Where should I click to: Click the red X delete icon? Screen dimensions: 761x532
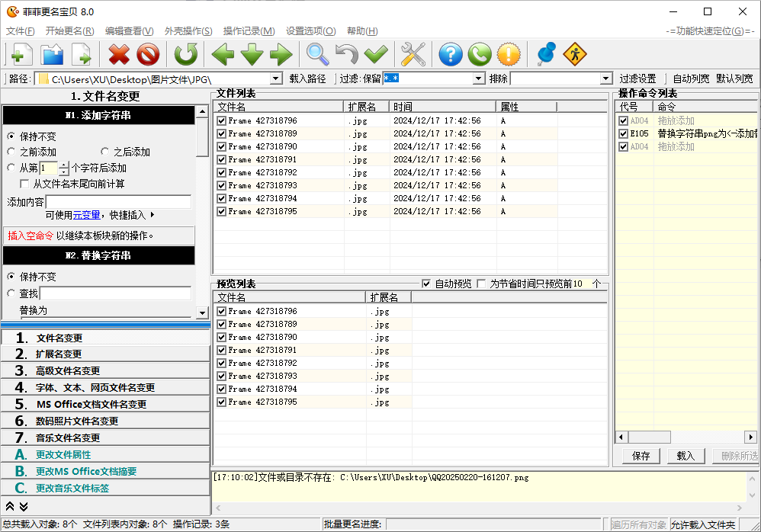click(119, 54)
